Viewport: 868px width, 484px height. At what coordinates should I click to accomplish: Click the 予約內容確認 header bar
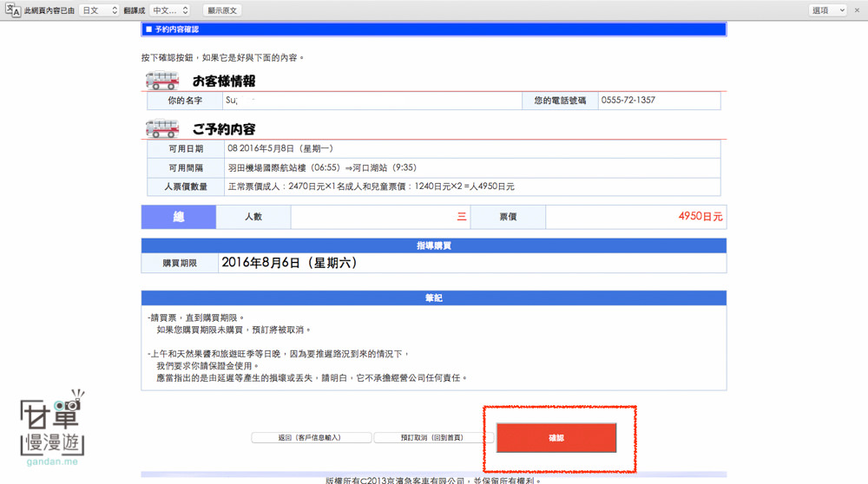433,29
